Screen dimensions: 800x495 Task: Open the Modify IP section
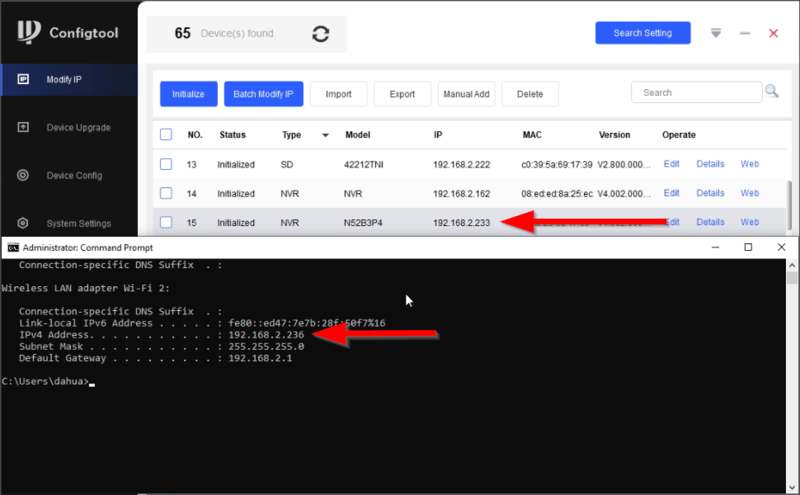click(69, 80)
